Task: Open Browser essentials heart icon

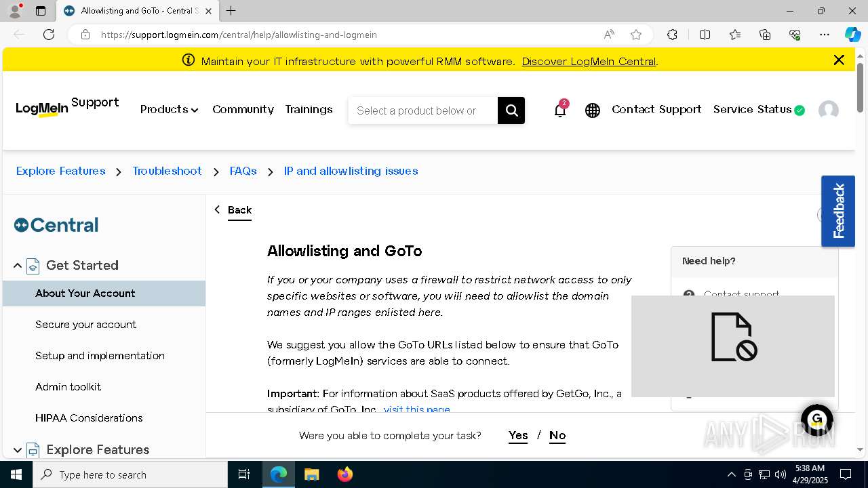Action: [795, 35]
